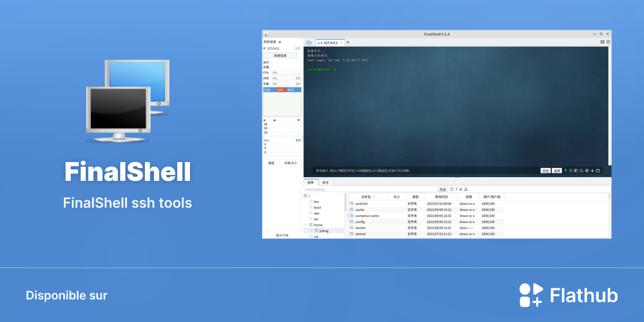Unpin the FinalShell window via the diamond button

click(x=601, y=34)
